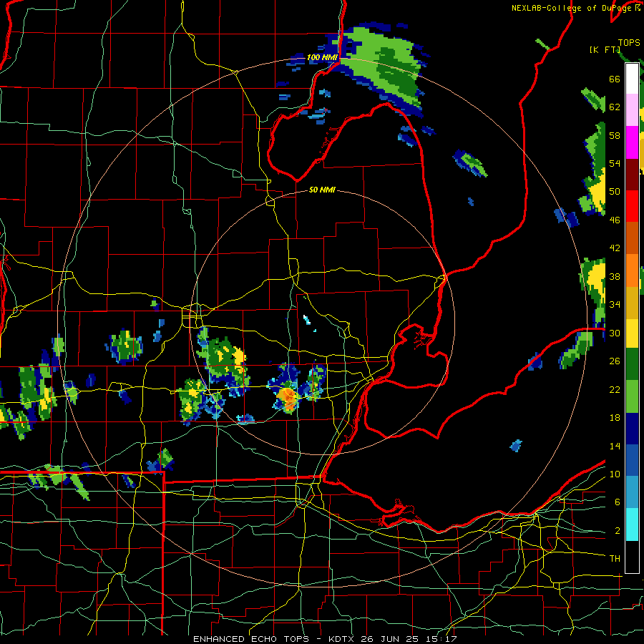Image resolution: width=644 pixels, height=644 pixels.
Task: Click the legend value "66"
Action: point(615,79)
